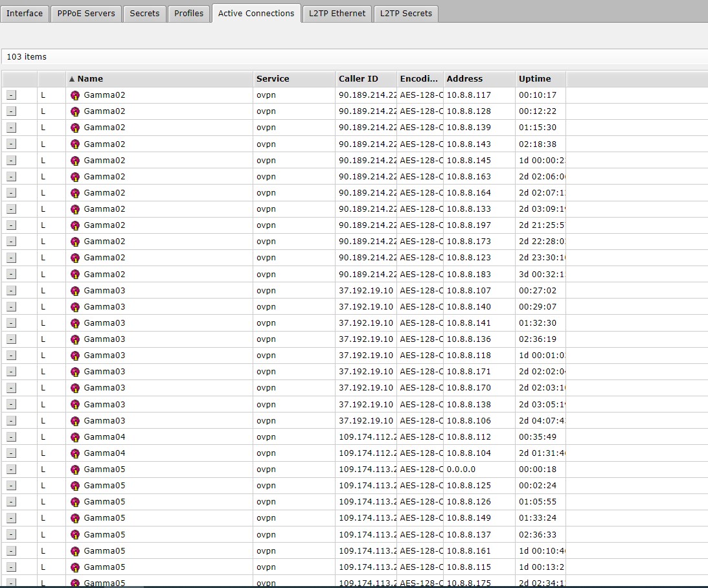
Task: Click user icon of Gamma02 at 10.8.8.183
Action: (x=75, y=275)
